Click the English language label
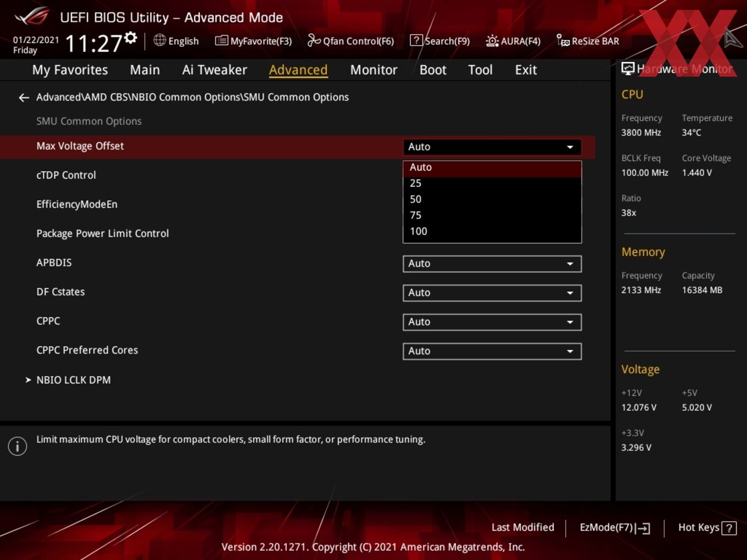The height and width of the screenshot is (560, 747). coord(183,41)
